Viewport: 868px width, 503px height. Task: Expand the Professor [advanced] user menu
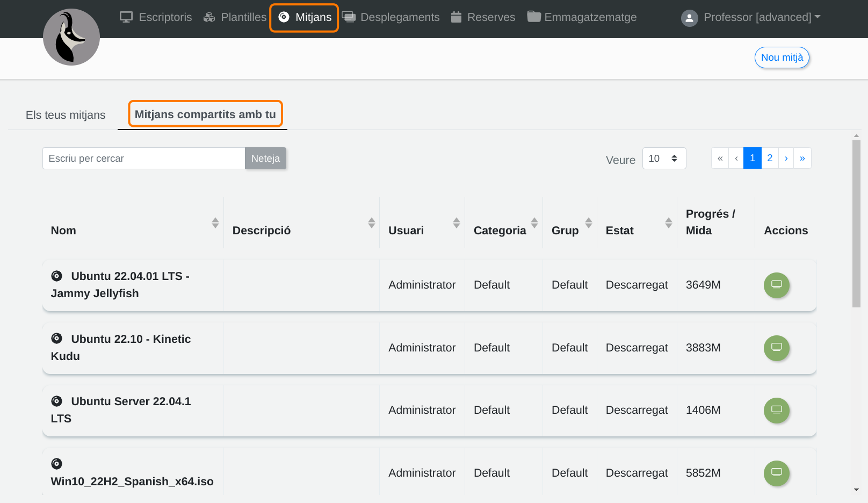(x=757, y=17)
